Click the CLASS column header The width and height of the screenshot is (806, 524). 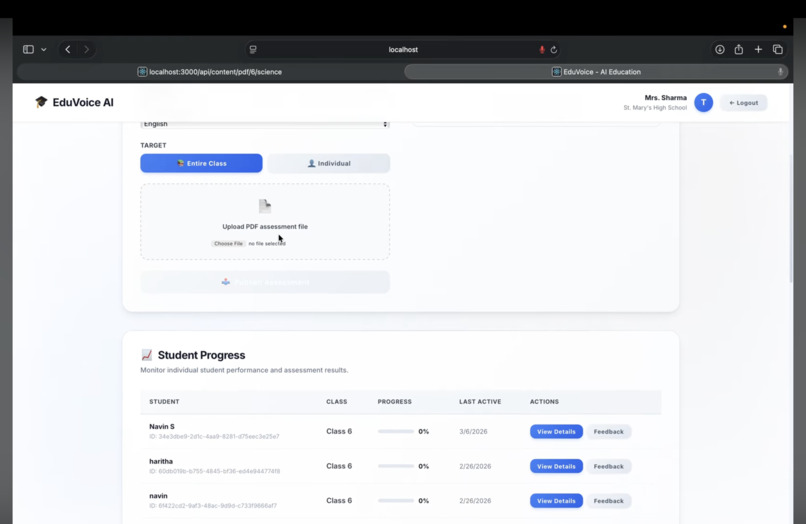(337, 402)
